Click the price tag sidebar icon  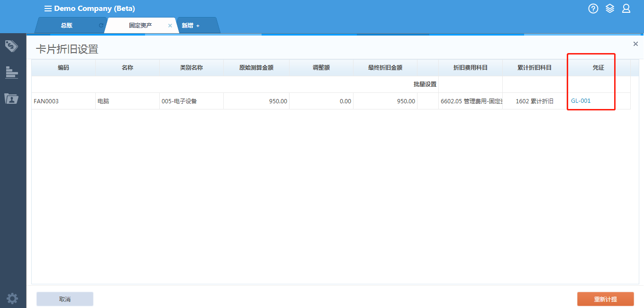11,46
